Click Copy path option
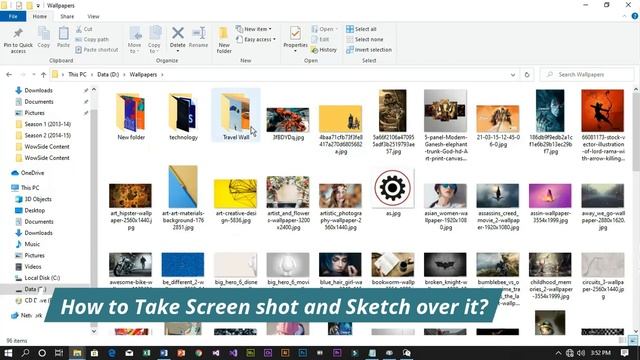 pos(92,40)
